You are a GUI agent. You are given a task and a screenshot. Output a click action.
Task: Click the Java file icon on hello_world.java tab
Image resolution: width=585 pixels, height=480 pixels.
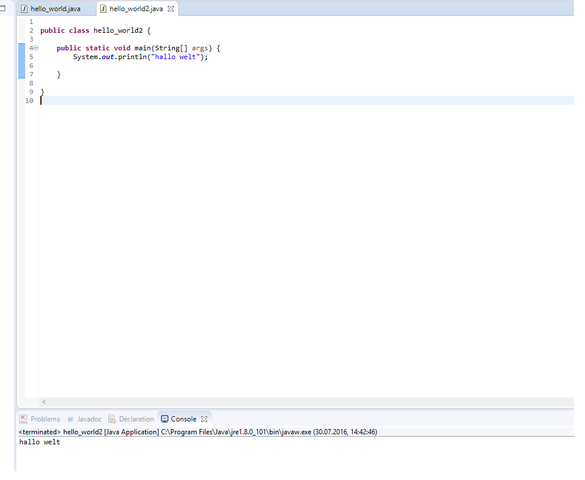[25, 9]
